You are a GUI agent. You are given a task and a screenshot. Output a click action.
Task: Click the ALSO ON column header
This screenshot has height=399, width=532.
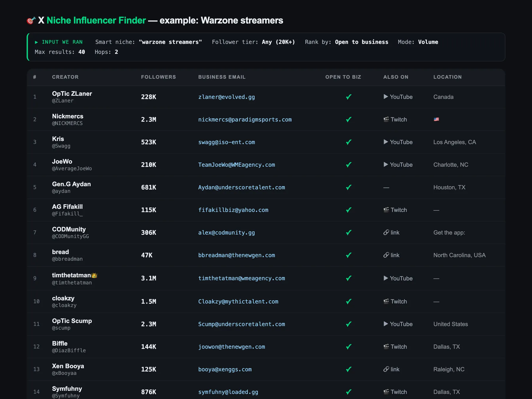coord(396,77)
